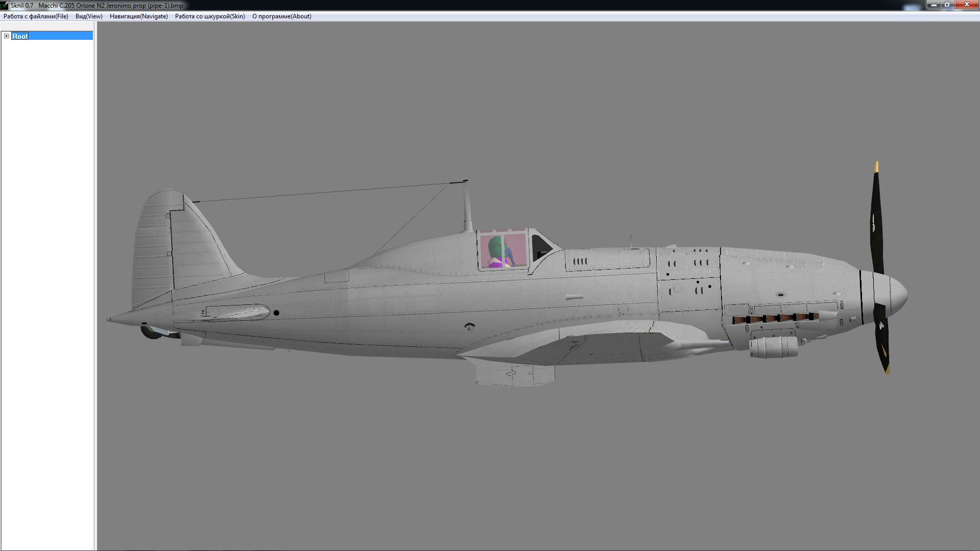Open the Работа с файлами (File) menu

pyautogui.click(x=36, y=16)
